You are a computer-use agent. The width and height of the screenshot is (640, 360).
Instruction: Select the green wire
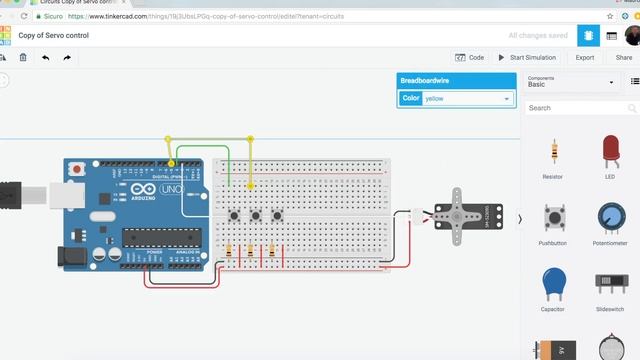click(x=204, y=146)
